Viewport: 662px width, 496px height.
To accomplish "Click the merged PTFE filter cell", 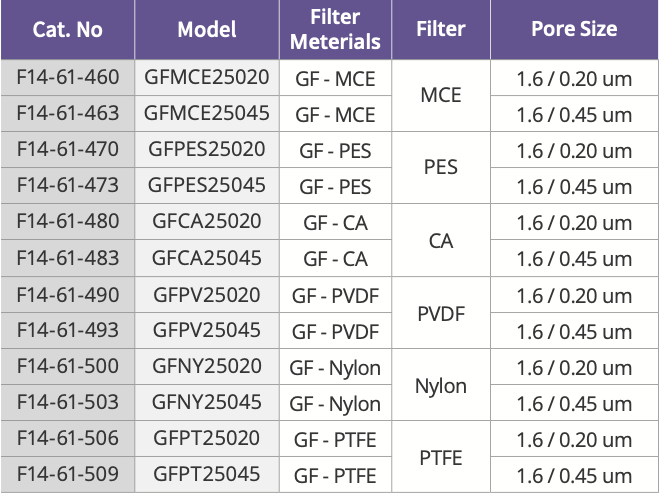I will point(441,457).
